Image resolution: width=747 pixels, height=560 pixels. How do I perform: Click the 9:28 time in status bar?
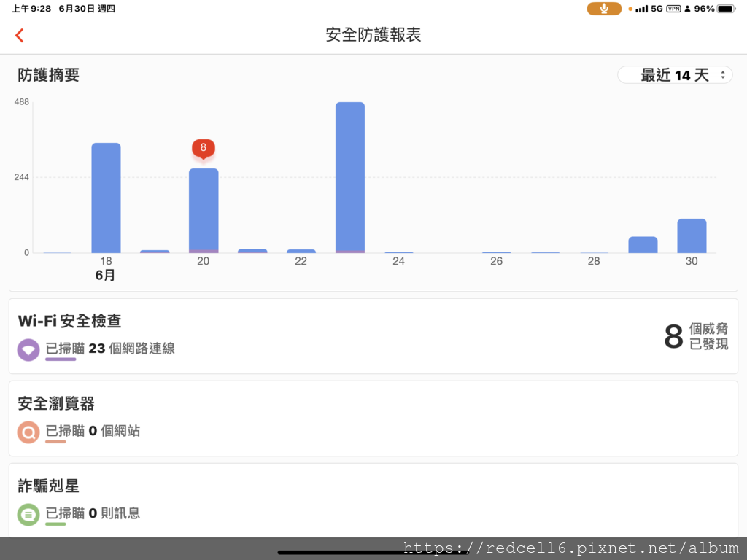(x=41, y=9)
